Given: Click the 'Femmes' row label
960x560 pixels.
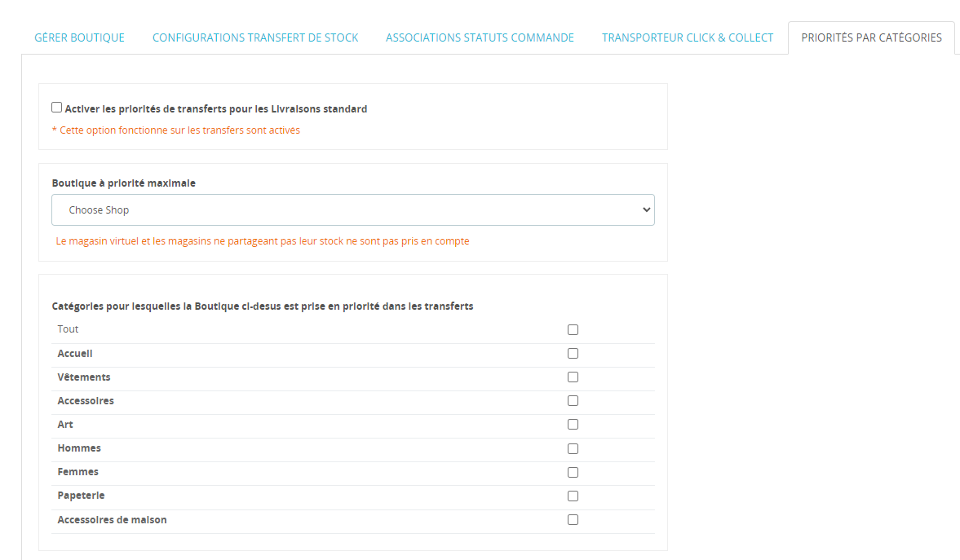Looking at the screenshot, I should [x=77, y=472].
